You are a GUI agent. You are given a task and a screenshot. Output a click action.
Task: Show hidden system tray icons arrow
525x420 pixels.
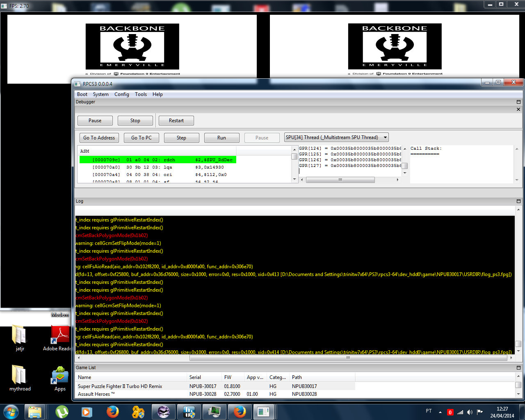440,412
